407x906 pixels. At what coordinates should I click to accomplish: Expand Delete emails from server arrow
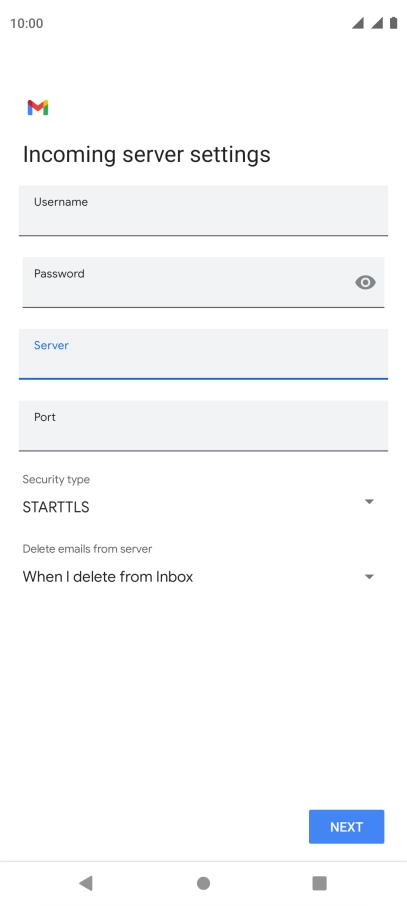369,577
